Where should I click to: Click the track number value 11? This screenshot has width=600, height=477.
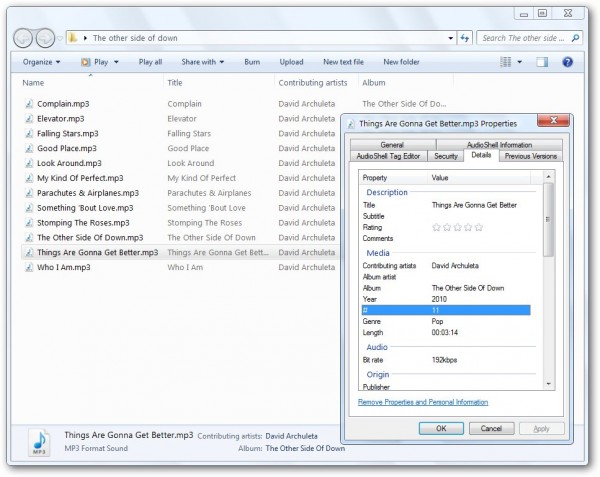[435, 310]
